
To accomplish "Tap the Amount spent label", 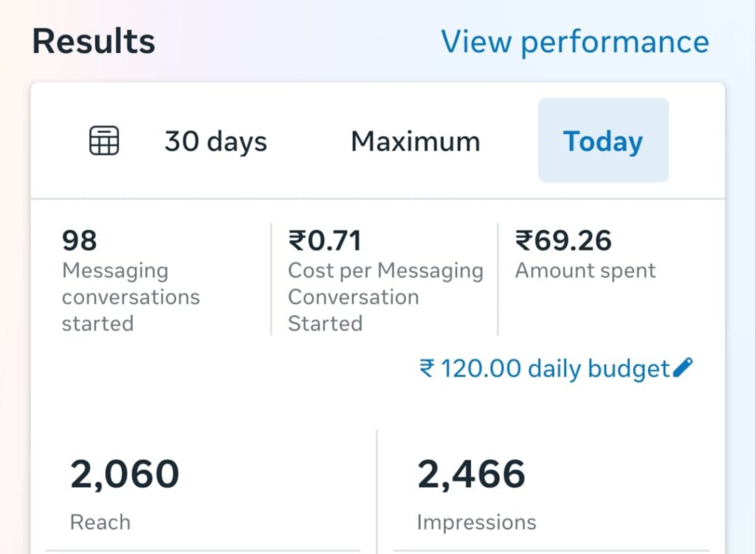I will click(585, 270).
